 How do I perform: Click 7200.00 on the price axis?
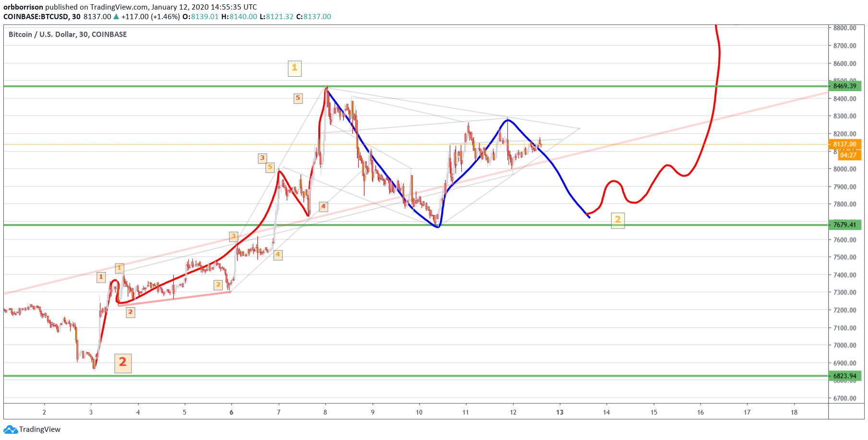tap(844, 310)
